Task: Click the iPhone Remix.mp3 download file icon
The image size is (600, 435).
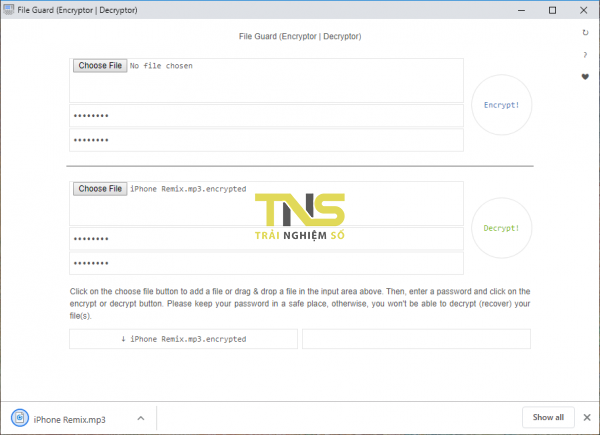Action: (20, 418)
